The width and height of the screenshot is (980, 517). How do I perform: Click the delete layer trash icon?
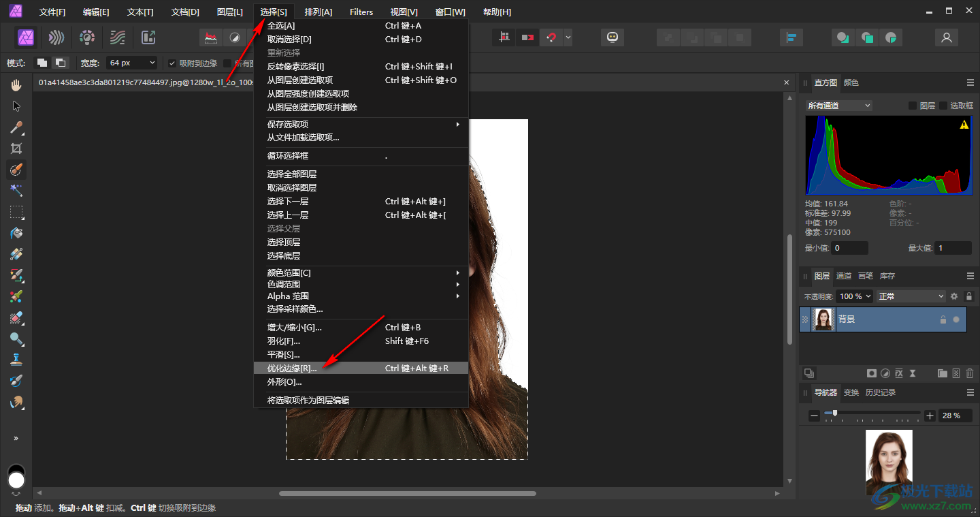tap(970, 373)
